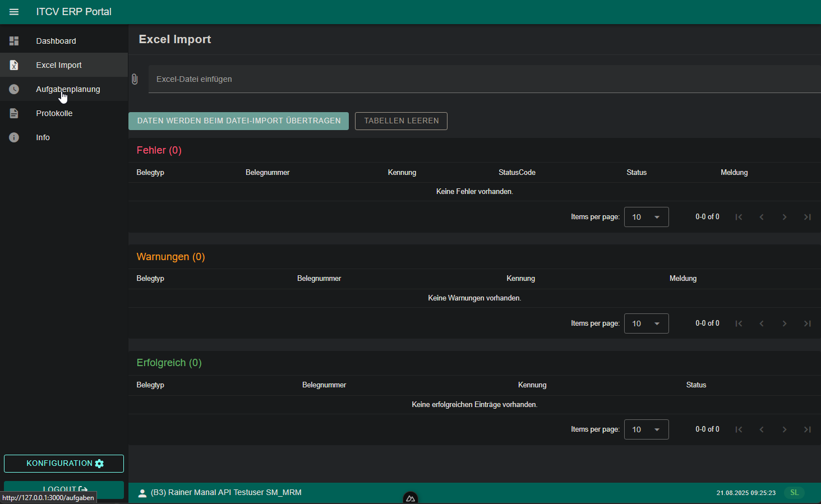Open items per page dropdown under Fehler
The height and width of the screenshot is (504, 821).
pos(646,217)
